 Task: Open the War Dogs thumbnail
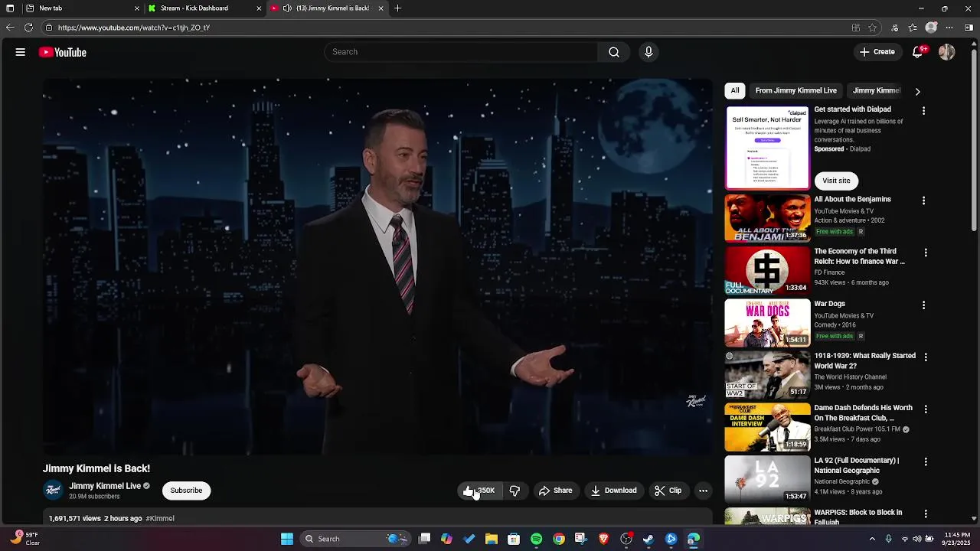pos(767,323)
